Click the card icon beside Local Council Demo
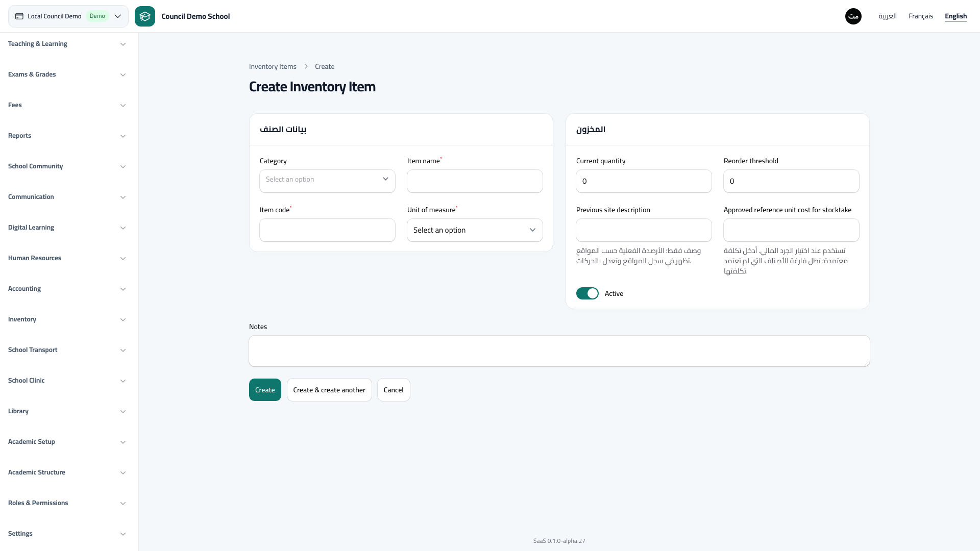The image size is (980, 551). 19,16
